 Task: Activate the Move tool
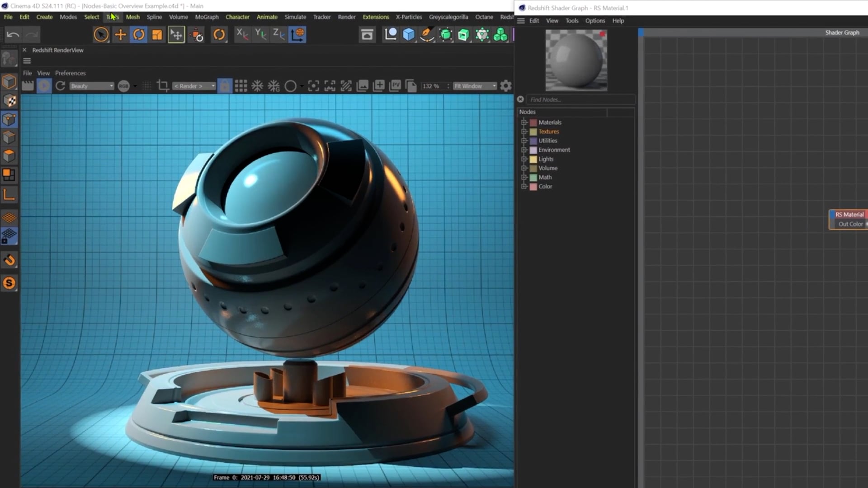coord(120,34)
